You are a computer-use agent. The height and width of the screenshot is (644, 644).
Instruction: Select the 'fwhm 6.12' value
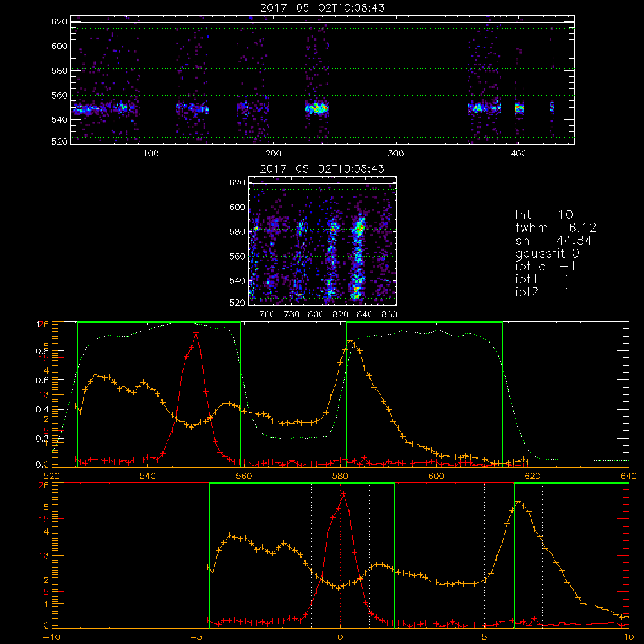tap(556, 227)
